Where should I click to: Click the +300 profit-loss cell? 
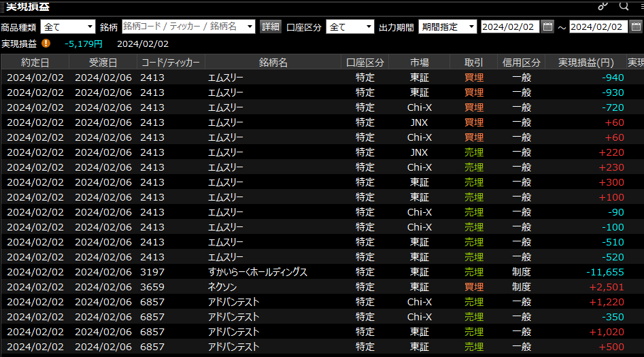[x=611, y=182]
